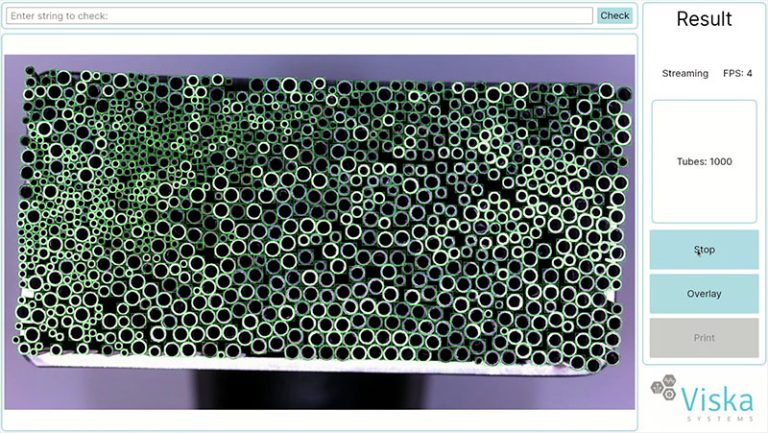Toggle the Overlay button
The width and height of the screenshot is (768, 433).
[704, 294]
